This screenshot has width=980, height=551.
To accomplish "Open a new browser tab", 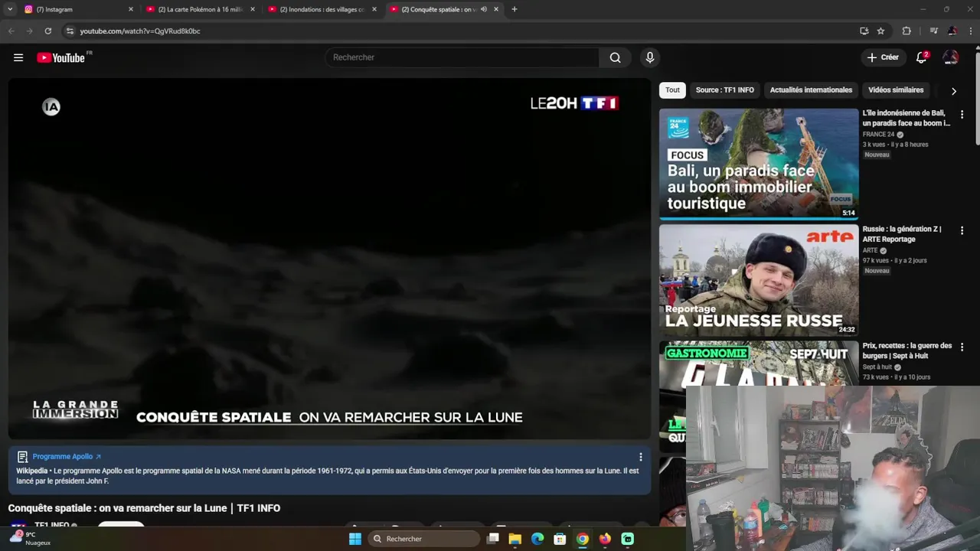I will 514,9.
